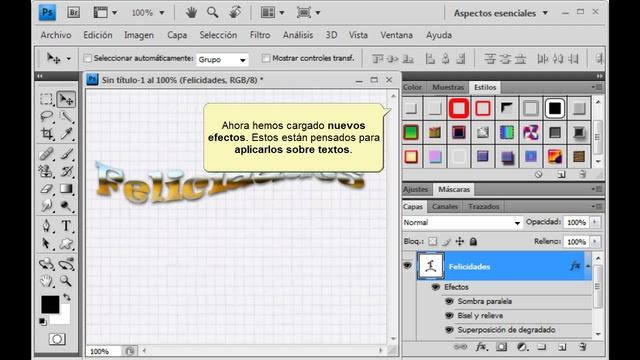This screenshot has width=640, height=360.
Task: Select the Zoom tool in the toolbox
Action: (x=66, y=281)
